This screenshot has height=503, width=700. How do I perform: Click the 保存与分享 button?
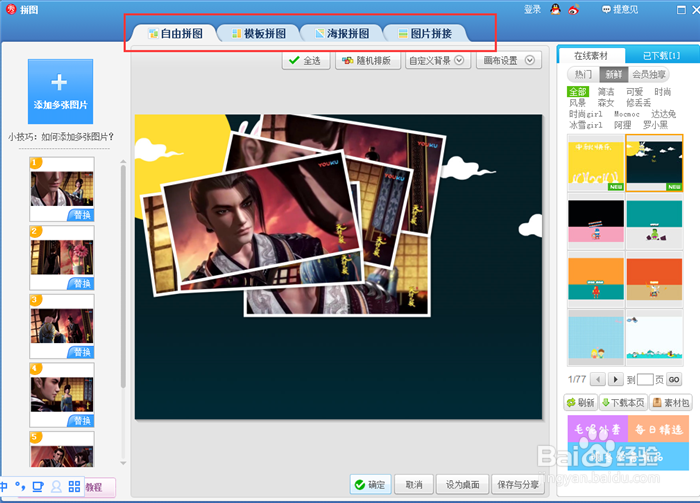[518, 484]
